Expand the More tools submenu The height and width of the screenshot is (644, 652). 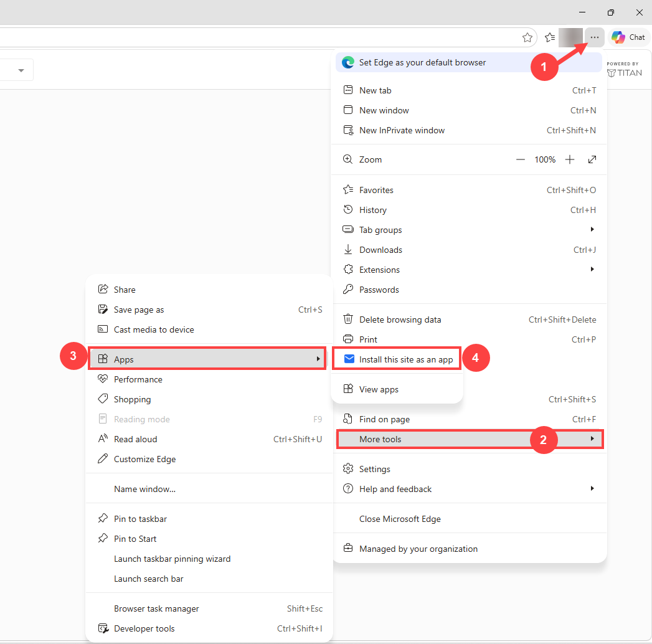coord(470,440)
